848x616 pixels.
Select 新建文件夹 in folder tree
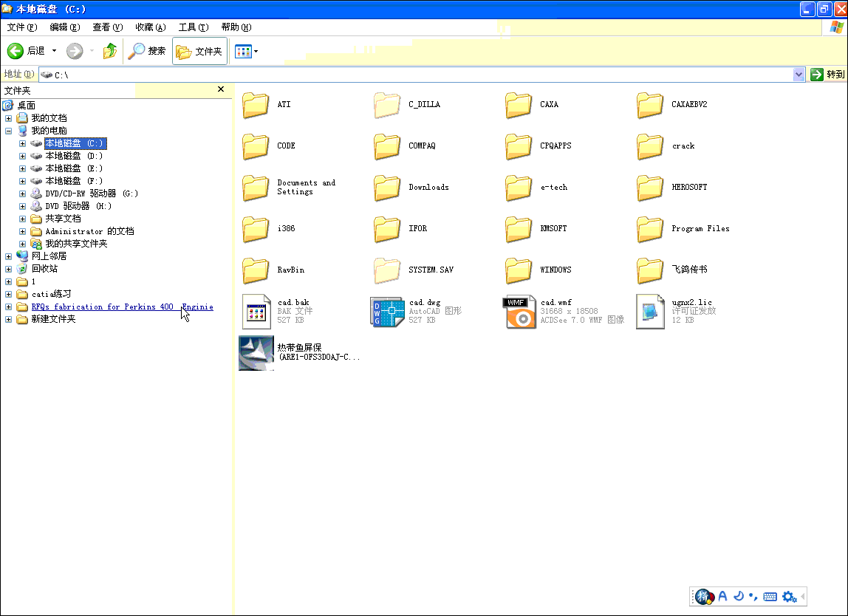point(53,319)
